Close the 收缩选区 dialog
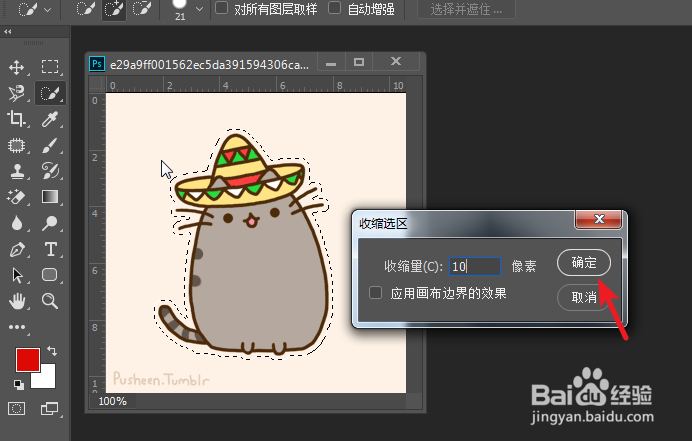 point(599,219)
